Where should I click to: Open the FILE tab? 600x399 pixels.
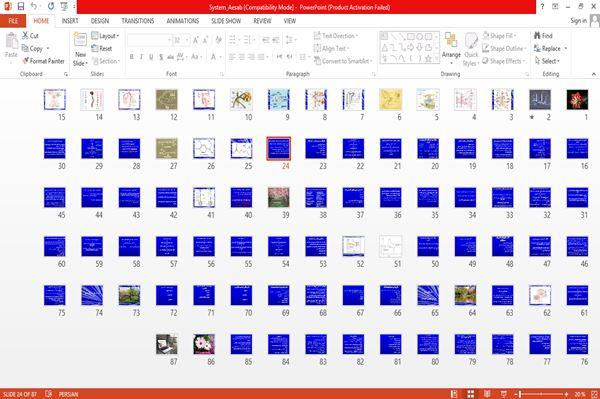(x=13, y=21)
